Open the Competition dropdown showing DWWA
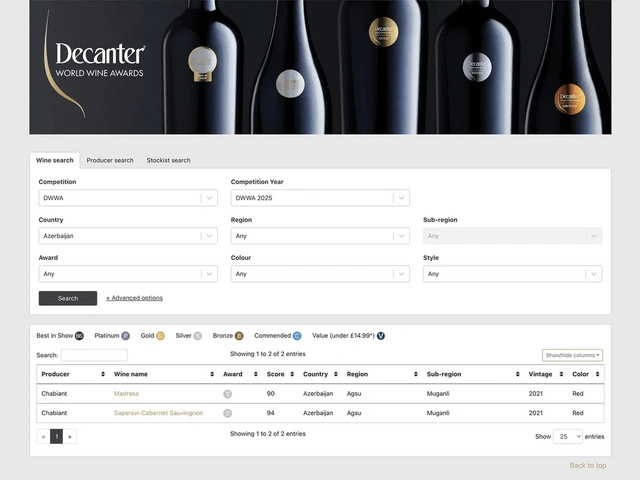The height and width of the screenshot is (480, 640). (128, 198)
